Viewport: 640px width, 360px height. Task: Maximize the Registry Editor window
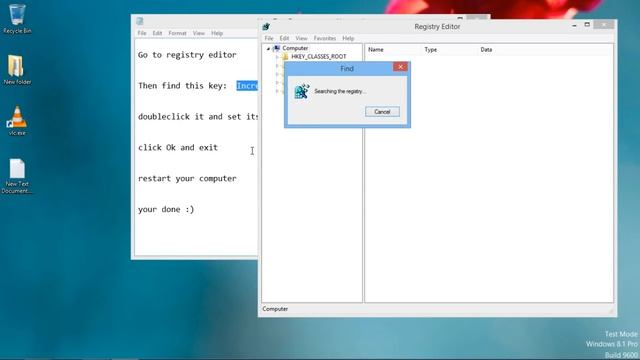587,25
